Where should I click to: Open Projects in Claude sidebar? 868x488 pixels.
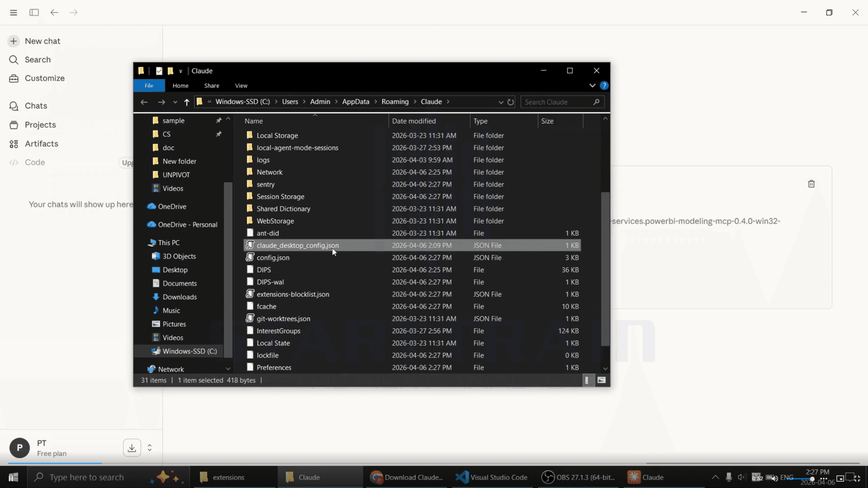[x=33, y=125]
